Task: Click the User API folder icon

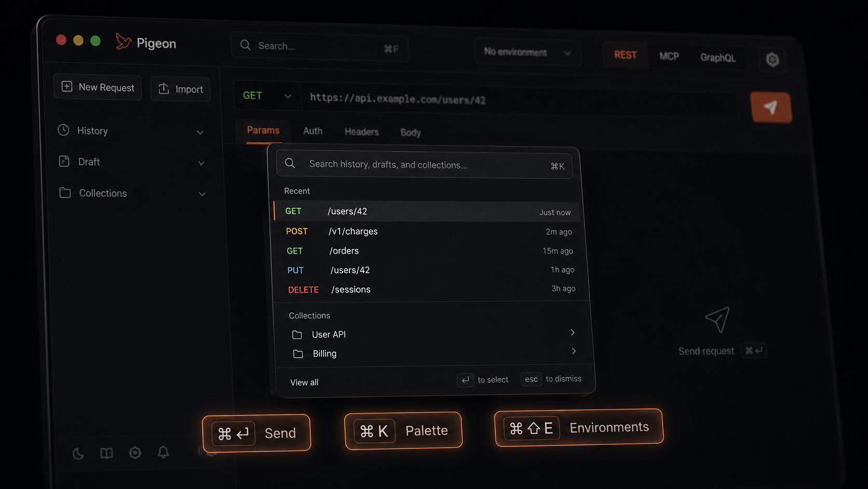Action: [x=297, y=335]
